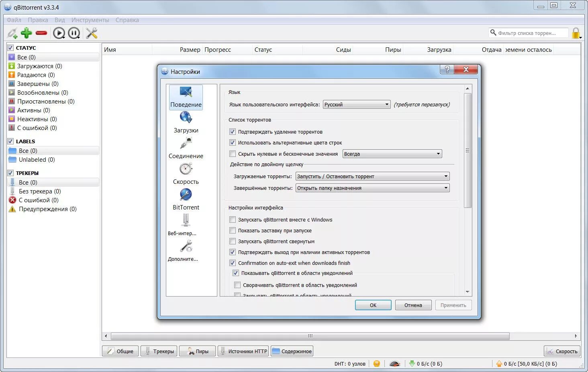The image size is (588, 372).
Task: Toggle Использовать альтернативные цвета строк checkbox
Action: [232, 142]
